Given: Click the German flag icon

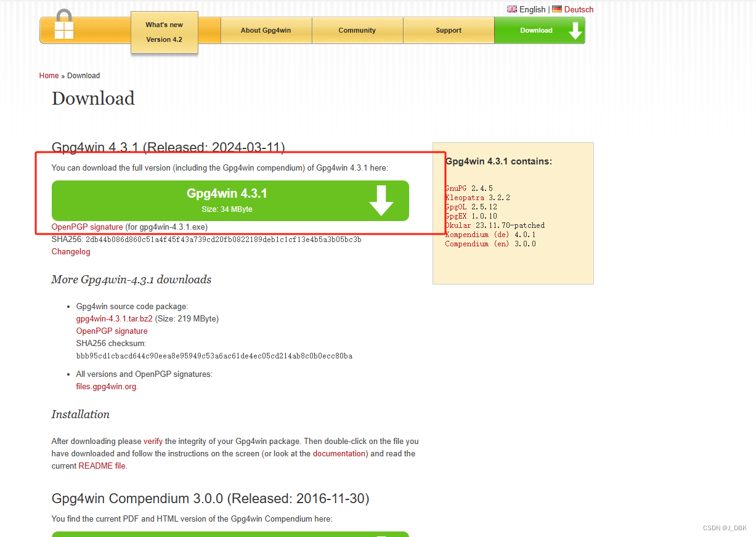Looking at the screenshot, I should [x=557, y=9].
